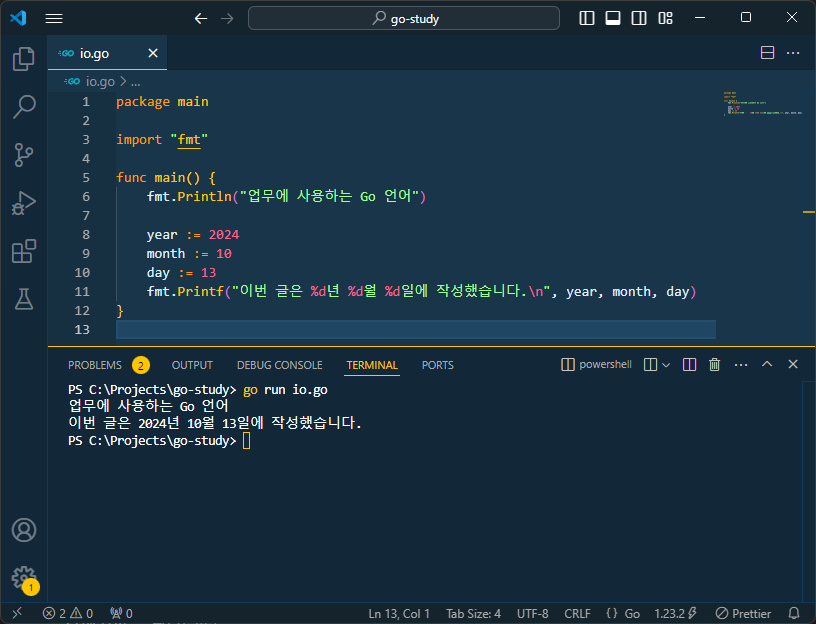Viewport: 816px width, 624px height.
Task: Open more actions menu in terminal panel
Action: (x=740, y=364)
